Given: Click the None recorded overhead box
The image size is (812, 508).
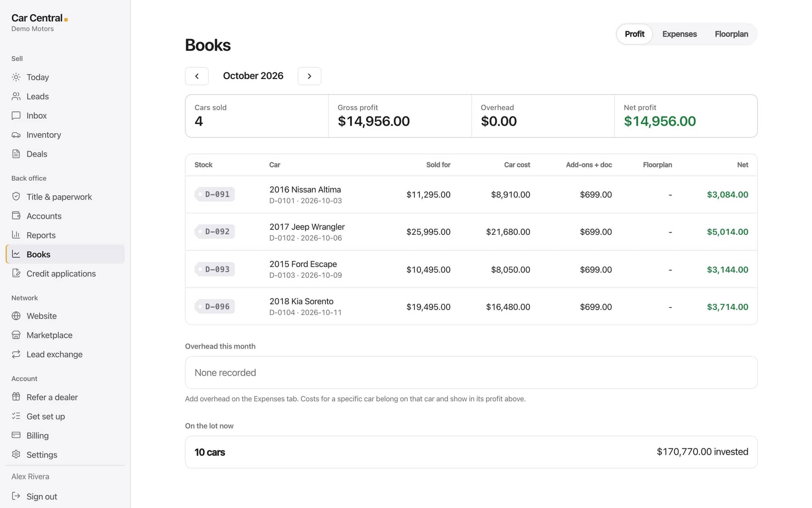Looking at the screenshot, I should 471,373.
